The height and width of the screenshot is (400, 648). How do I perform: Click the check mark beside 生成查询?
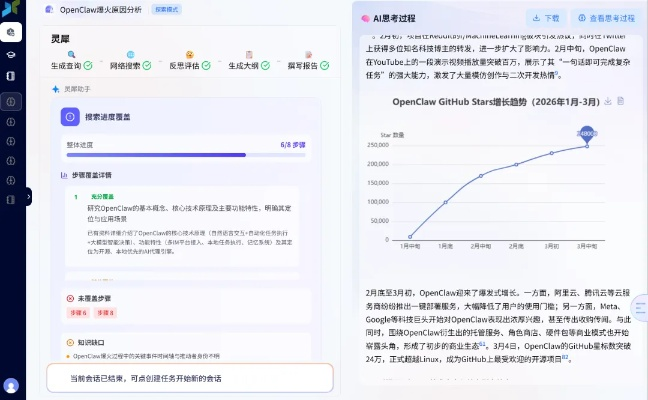pyautogui.click(x=88, y=65)
